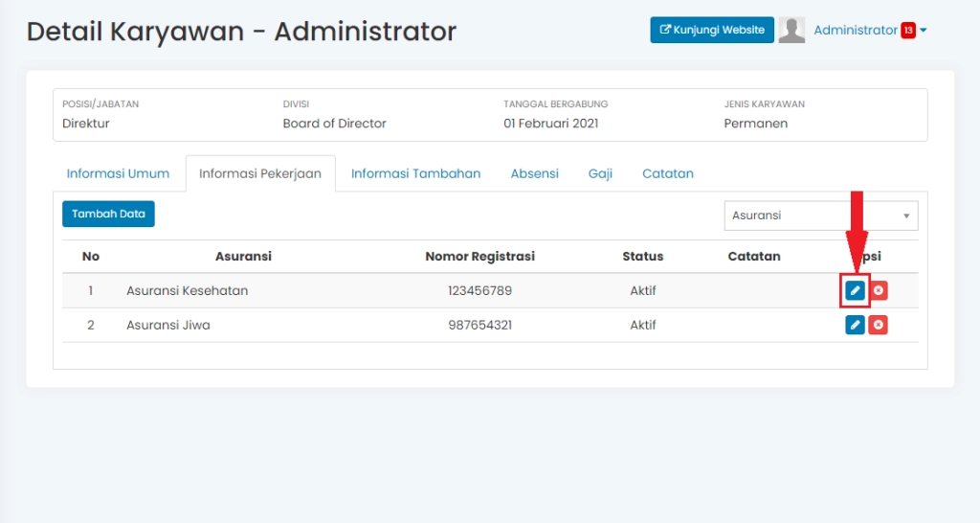This screenshot has height=523, width=980.
Task: Click the caret beside Administrator
Action: [x=924, y=31]
